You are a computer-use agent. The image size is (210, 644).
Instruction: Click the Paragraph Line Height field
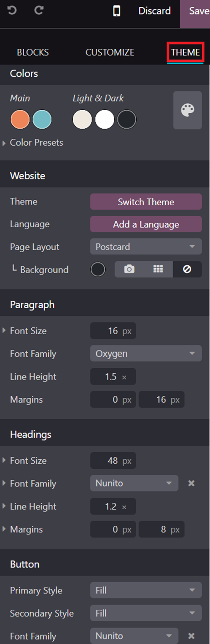[113, 376]
